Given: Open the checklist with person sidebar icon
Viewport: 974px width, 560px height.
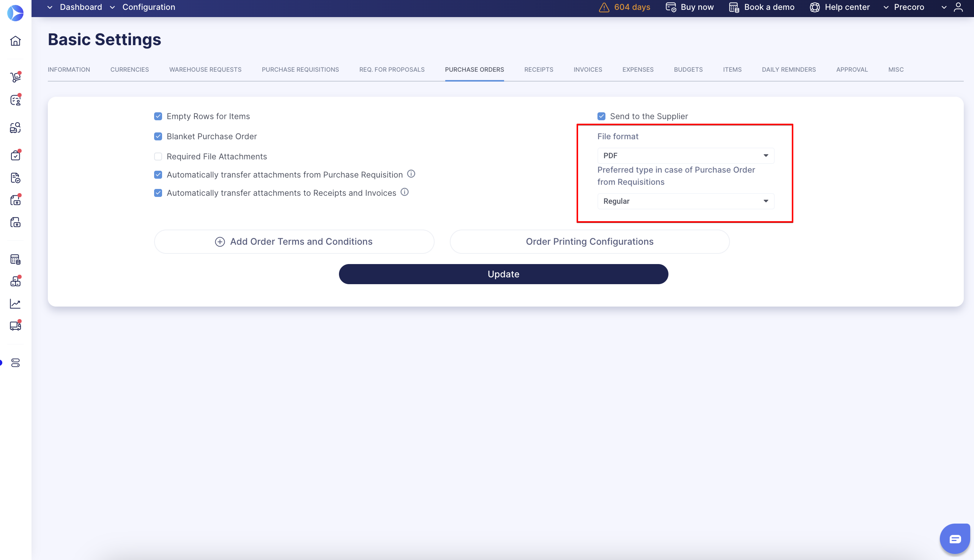Looking at the screenshot, I should click(x=16, y=100).
